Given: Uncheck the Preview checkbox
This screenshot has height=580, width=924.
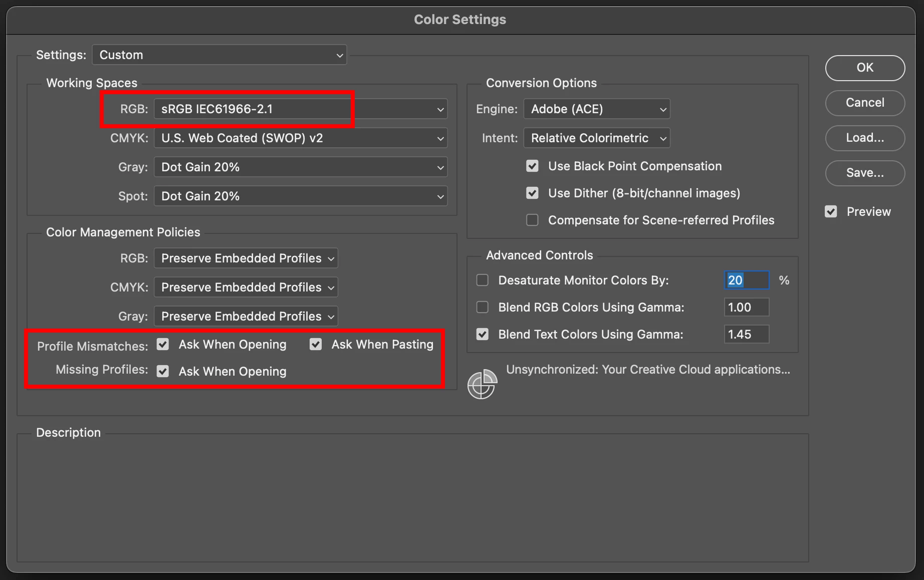Looking at the screenshot, I should coord(831,211).
